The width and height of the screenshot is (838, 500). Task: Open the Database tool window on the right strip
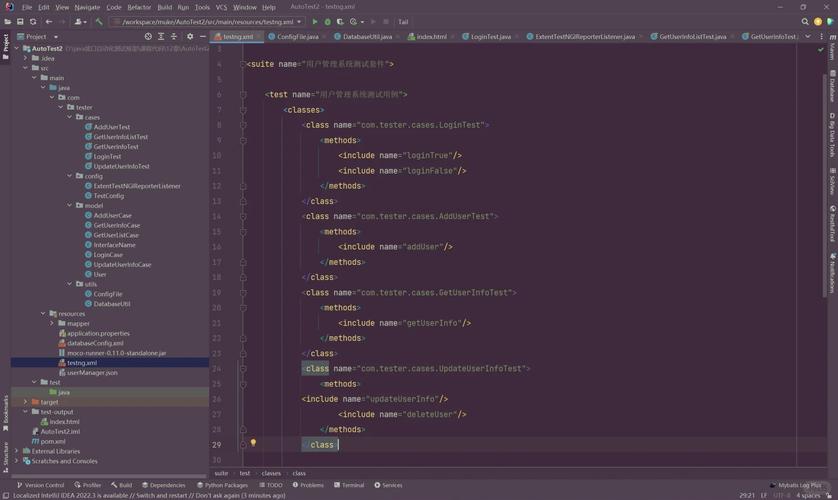[x=832, y=85]
